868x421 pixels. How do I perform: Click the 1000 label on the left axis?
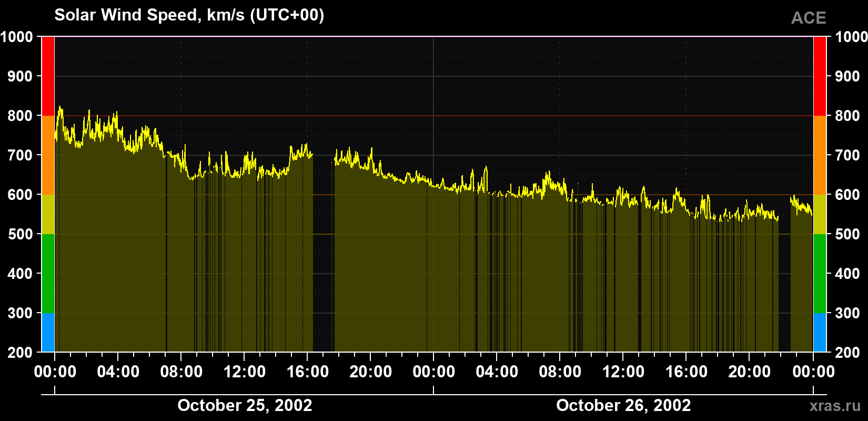[17, 37]
